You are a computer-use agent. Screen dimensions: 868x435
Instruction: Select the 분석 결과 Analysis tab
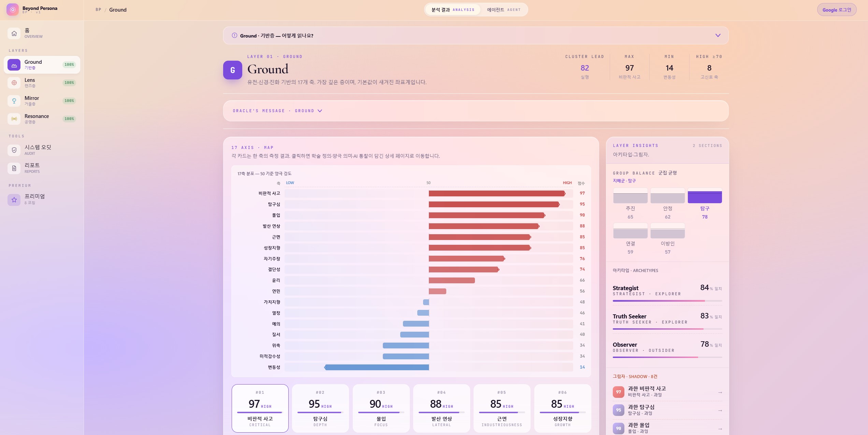(x=453, y=10)
